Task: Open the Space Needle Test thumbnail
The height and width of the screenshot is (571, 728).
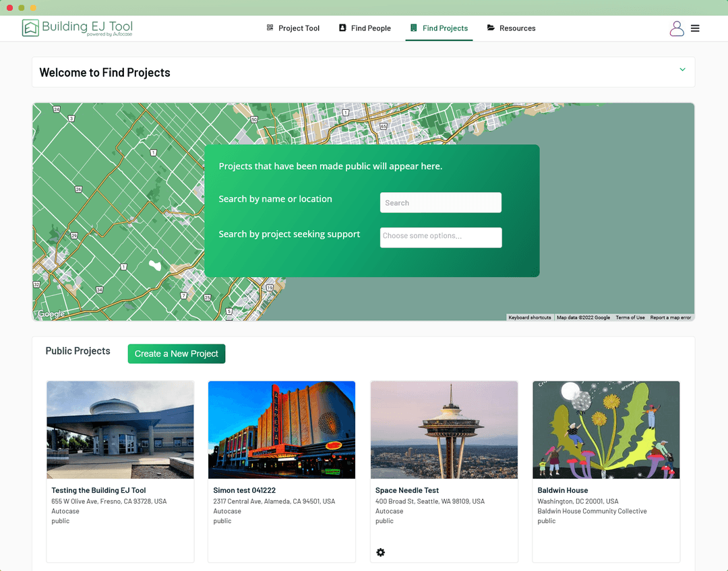Action: tap(444, 429)
